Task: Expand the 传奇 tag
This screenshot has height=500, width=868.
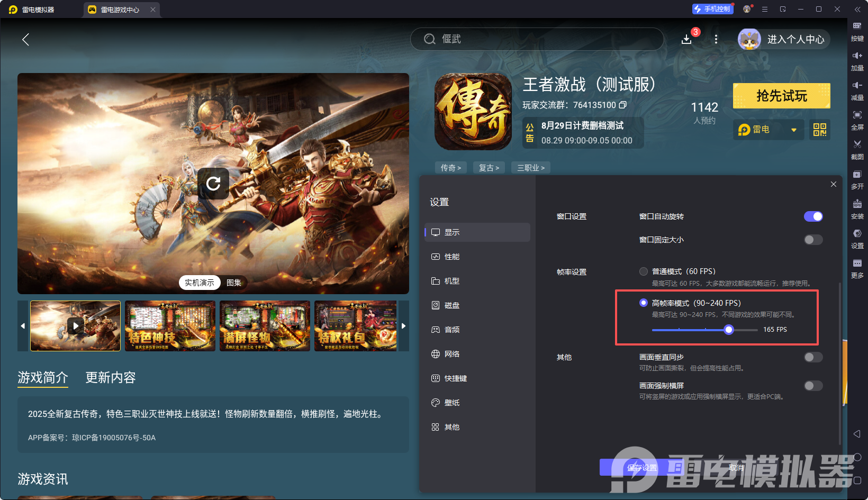Action: [x=451, y=168]
